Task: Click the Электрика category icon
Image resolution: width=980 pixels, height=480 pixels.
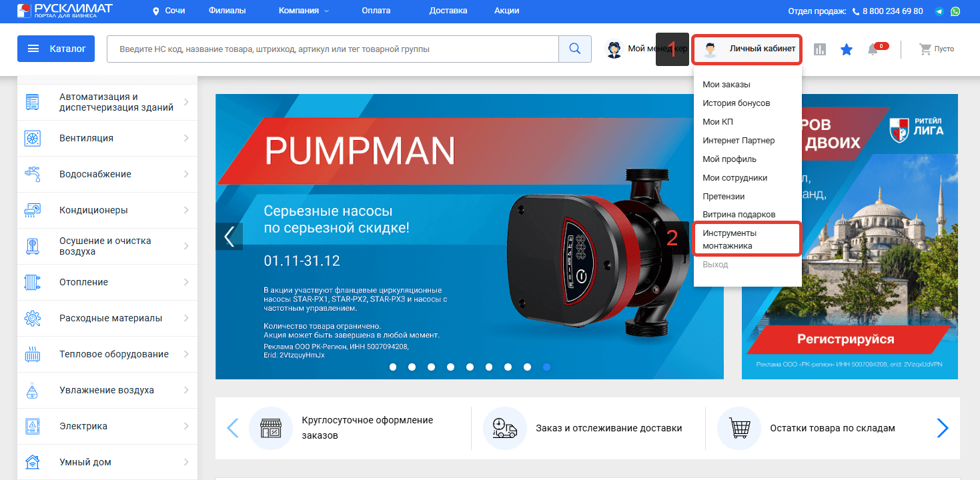Action: (33, 426)
